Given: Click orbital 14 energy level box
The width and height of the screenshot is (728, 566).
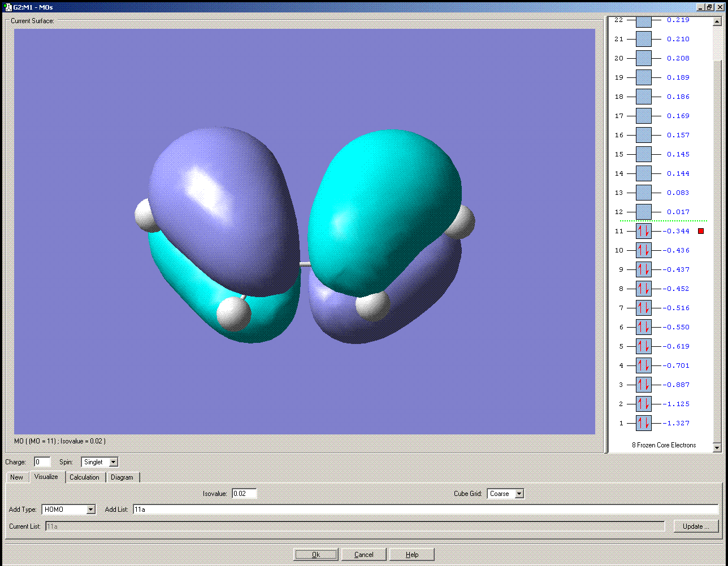Looking at the screenshot, I should coord(643,173).
